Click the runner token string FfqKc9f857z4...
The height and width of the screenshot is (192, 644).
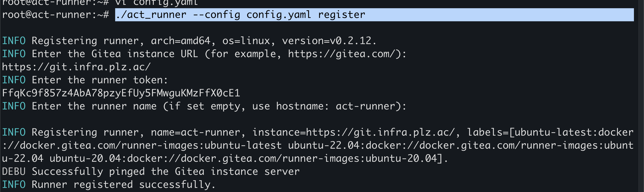121,93
